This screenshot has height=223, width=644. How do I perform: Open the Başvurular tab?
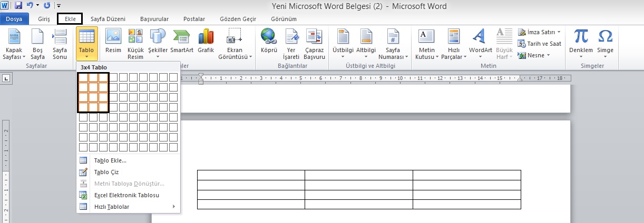coord(154,19)
